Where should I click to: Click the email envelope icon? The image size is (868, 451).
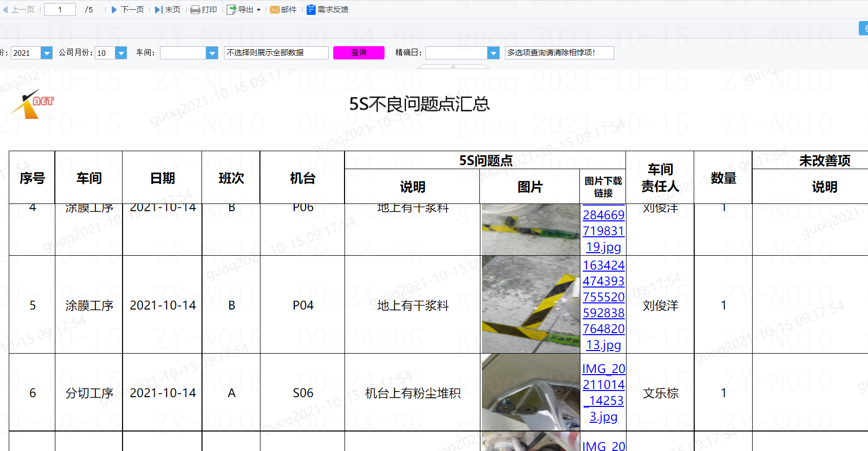275,10
